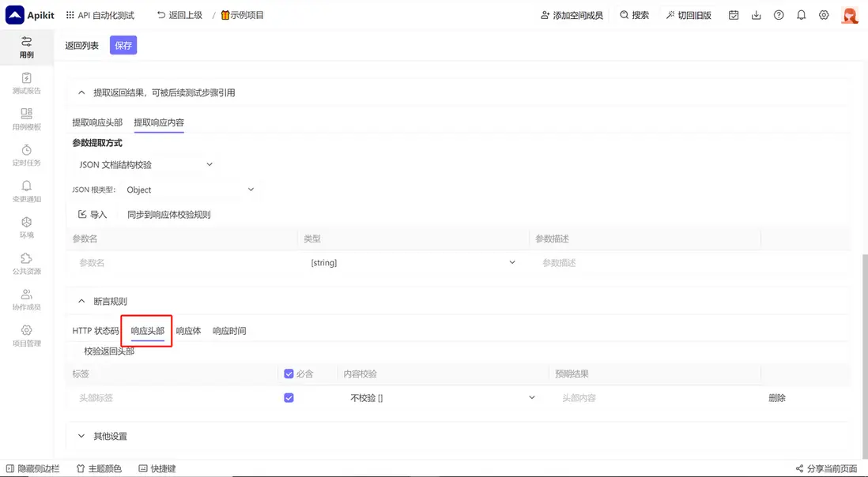Open 用例模板 in the sidebar

[27, 119]
